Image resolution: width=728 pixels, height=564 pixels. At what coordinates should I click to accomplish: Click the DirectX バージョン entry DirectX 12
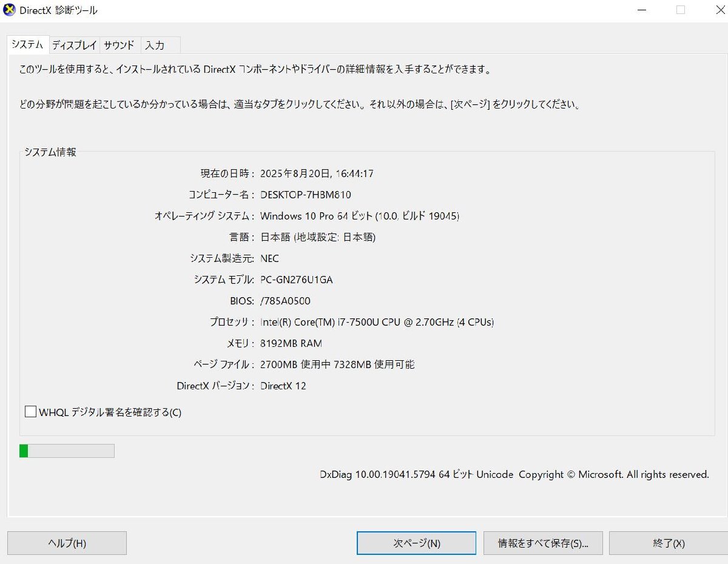click(x=283, y=386)
